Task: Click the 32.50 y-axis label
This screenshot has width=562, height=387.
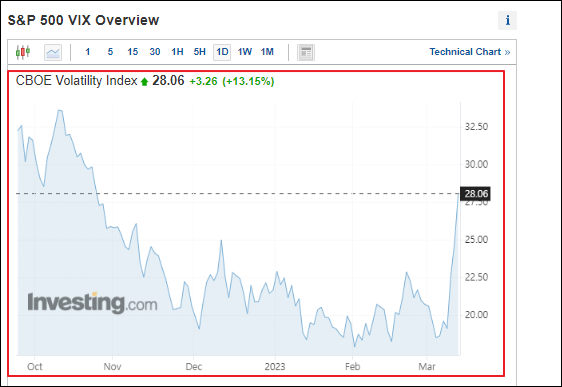Action: click(476, 126)
